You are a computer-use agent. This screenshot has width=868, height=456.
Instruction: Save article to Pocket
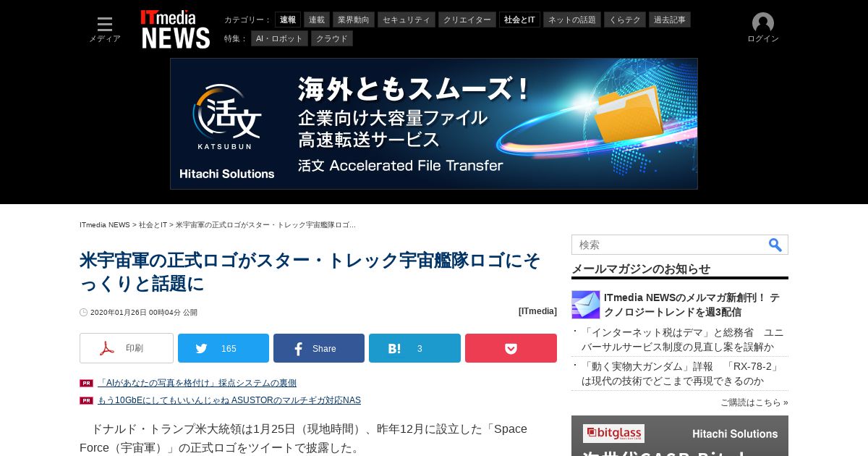click(x=511, y=348)
